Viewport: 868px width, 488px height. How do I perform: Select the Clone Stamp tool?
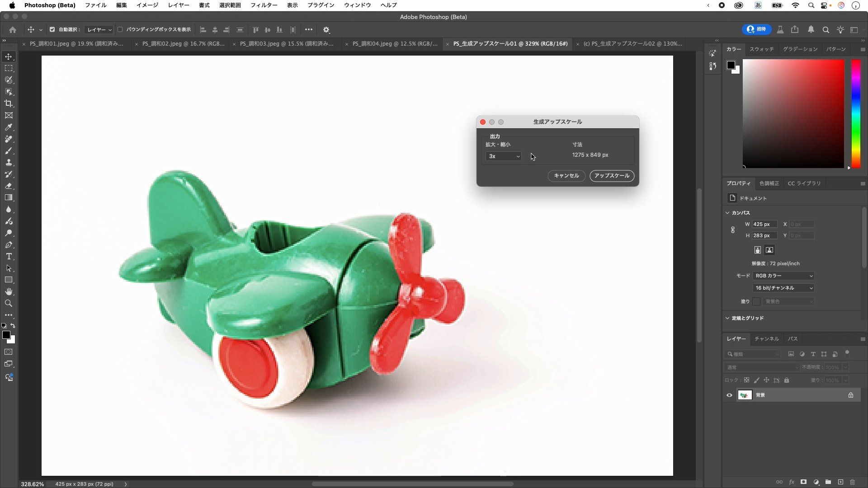point(9,163)
